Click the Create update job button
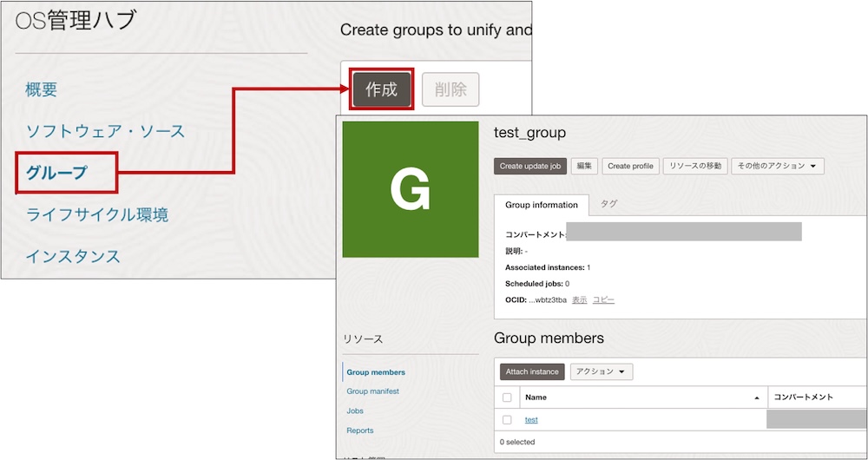 (x=529, y=166)
